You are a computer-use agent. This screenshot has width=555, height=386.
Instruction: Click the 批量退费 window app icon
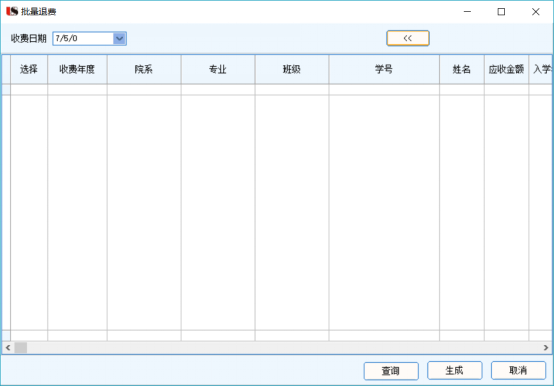pos(12,11)
